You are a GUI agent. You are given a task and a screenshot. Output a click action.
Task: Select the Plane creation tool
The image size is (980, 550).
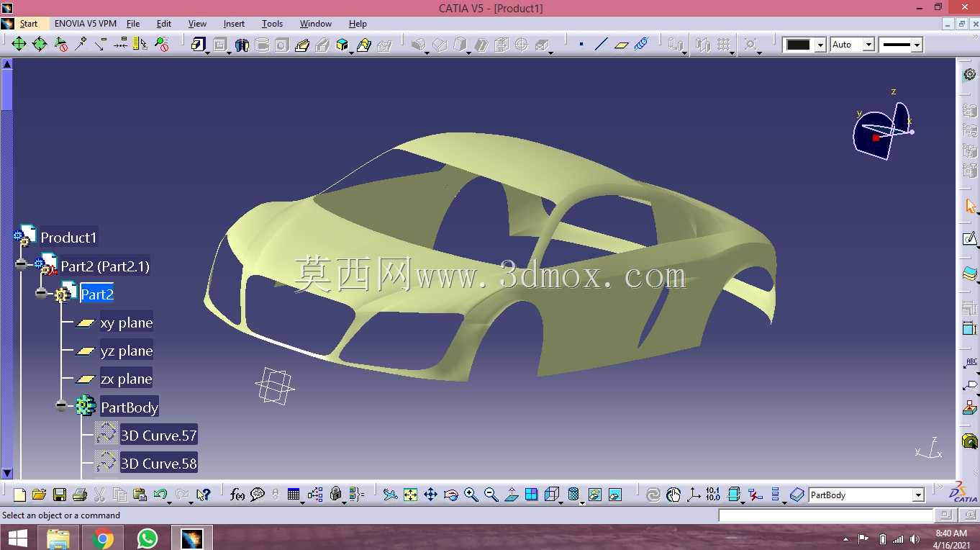(x=622, y=45)
